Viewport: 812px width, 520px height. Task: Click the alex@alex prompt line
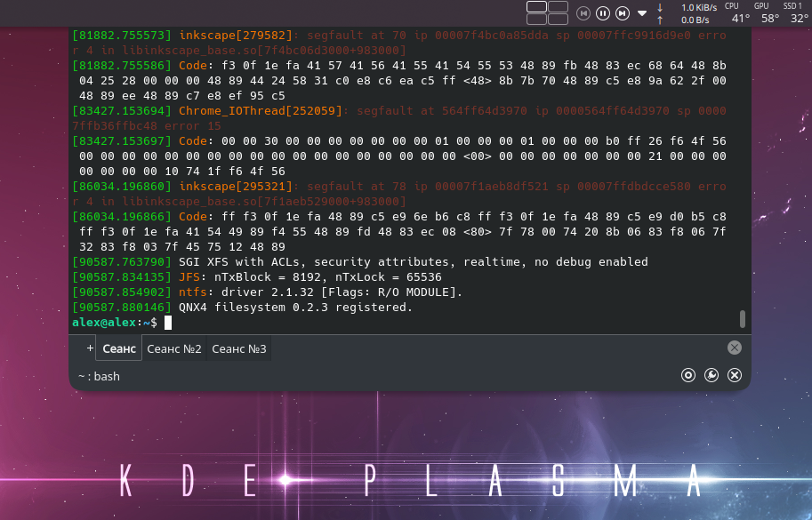click(122, 323)
